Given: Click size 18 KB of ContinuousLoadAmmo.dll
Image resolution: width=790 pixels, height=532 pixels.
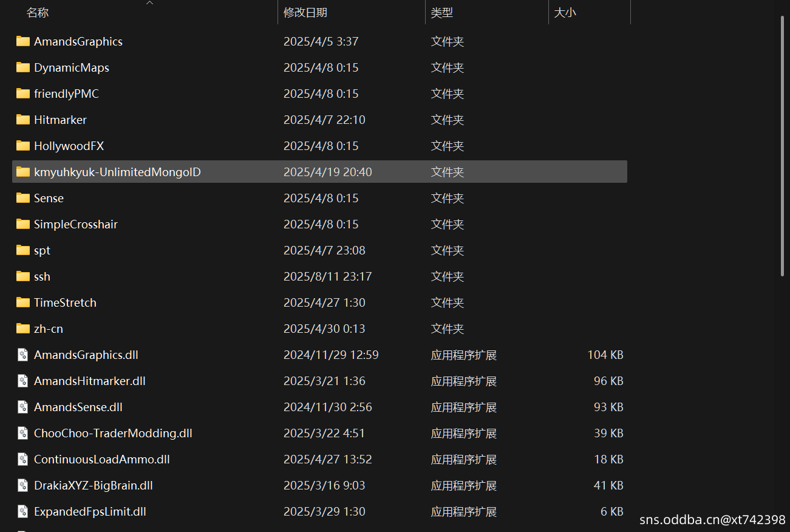Looking at the screenshot, I should point(608,459).
